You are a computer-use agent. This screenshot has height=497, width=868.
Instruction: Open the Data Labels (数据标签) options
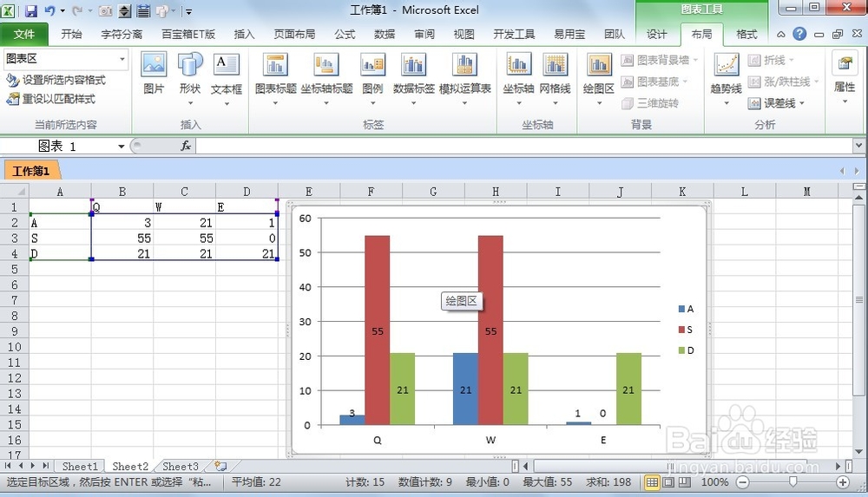tap(413, 77)
